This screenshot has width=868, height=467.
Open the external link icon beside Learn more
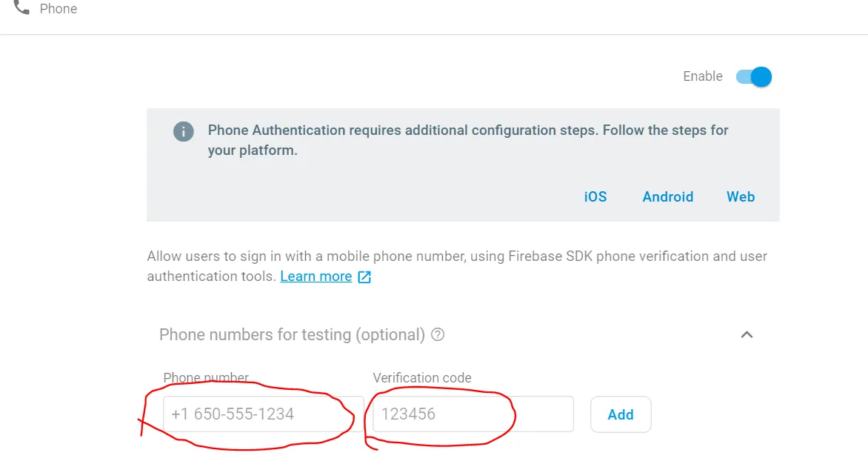tap(364, 277)
